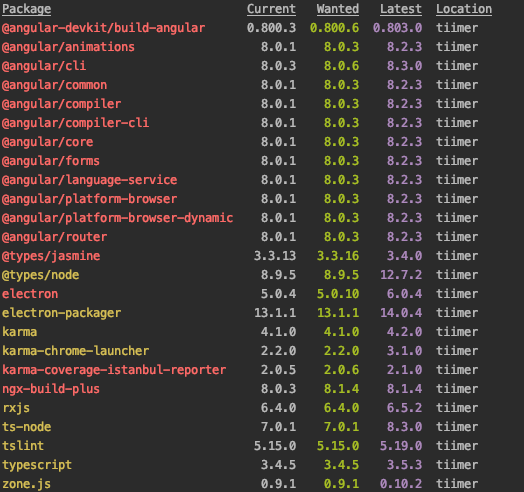This screenshot has width=524, height=492.
Task: Click the Latest column header
Action: pyautogui.click(x=401, y=9)
